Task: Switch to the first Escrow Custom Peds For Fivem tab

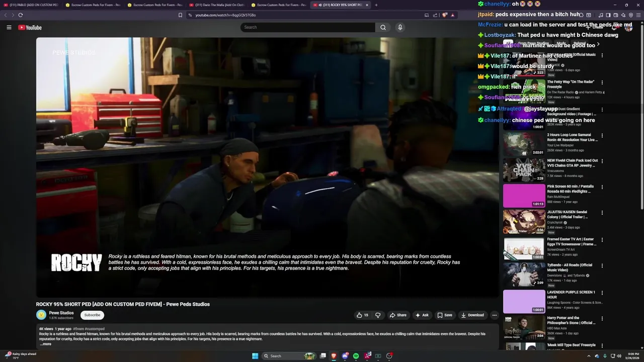Action: tap(94, 5)
